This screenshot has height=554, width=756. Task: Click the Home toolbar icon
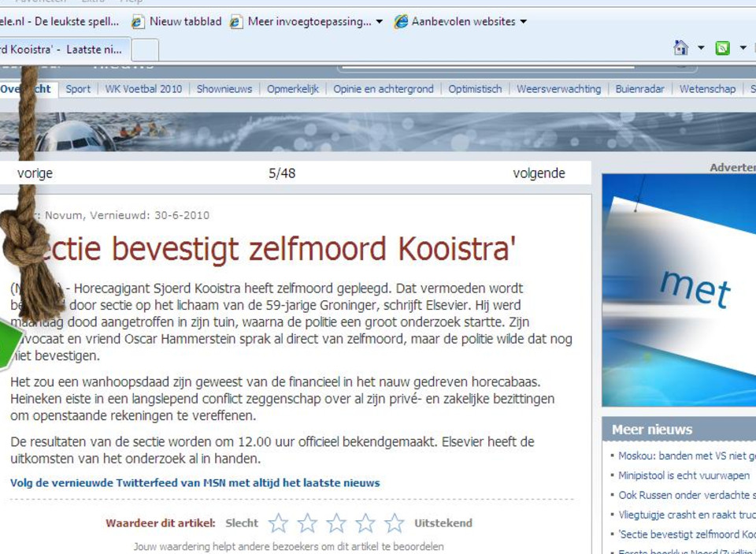click(680, 48)
